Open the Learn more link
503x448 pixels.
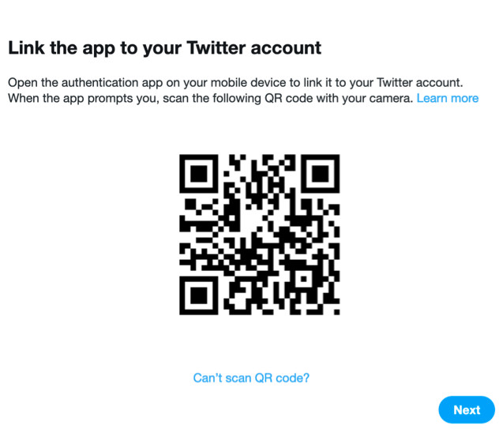pos(447,98)
